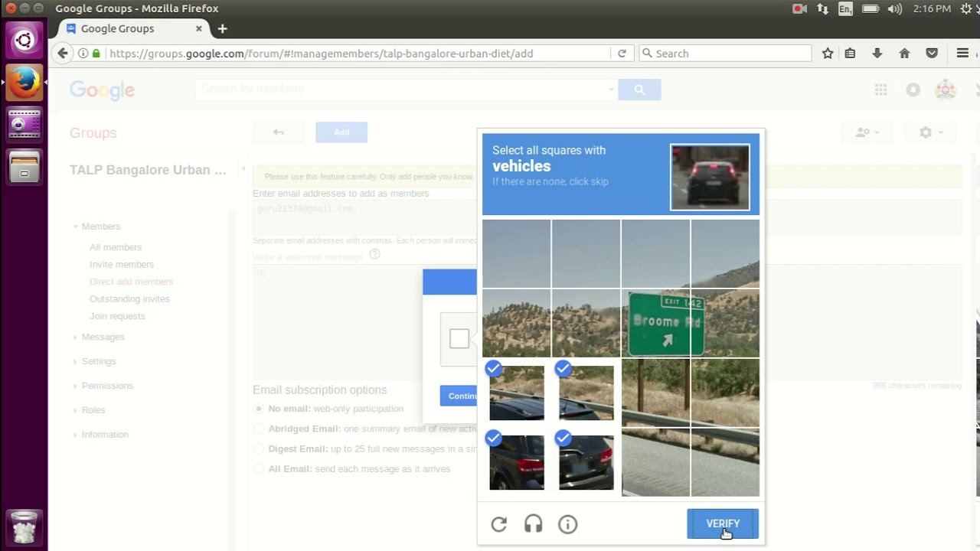
Task: Collapse the Members tree section
Action: point(76,227)
